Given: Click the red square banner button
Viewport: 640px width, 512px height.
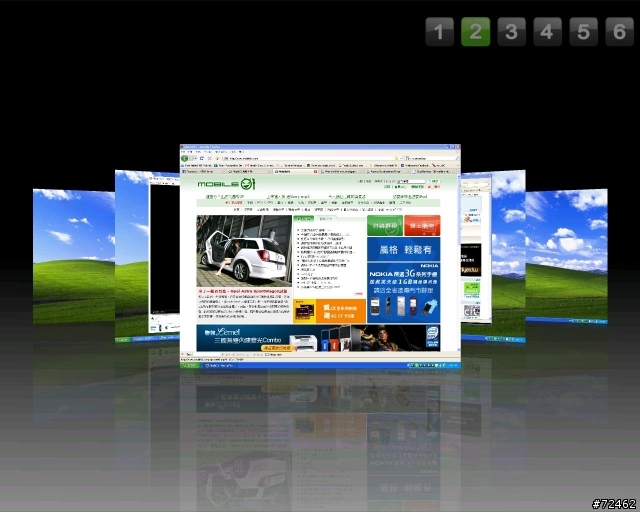Looking at the screenshot, I should pos(422,225).
